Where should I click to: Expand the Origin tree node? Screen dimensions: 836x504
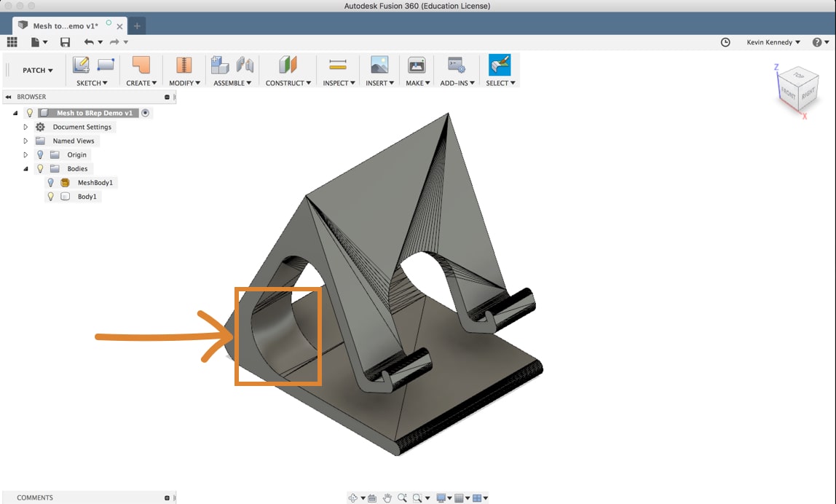pyautogui.click(x=25, y=154)
